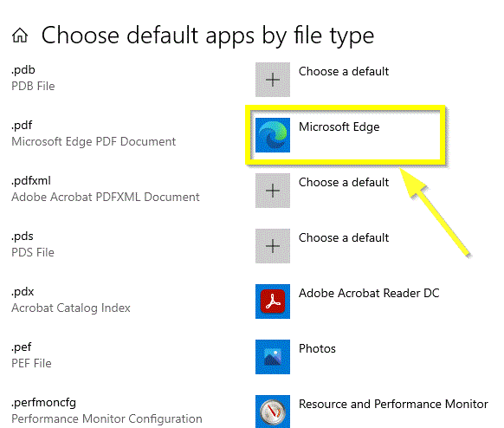This screenshot has width=504, height=428.
Task: Click the plus icon for .pdb file type
Action: click(x=273, y=80)
